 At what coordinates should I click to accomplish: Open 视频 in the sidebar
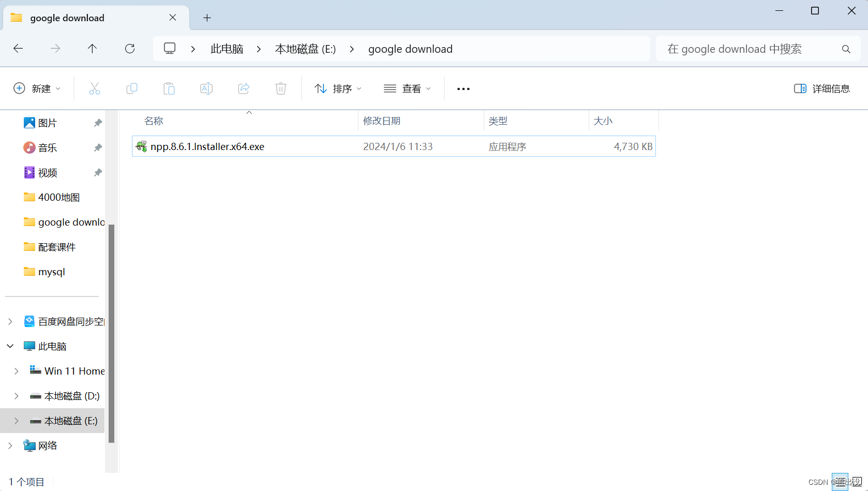48,172
